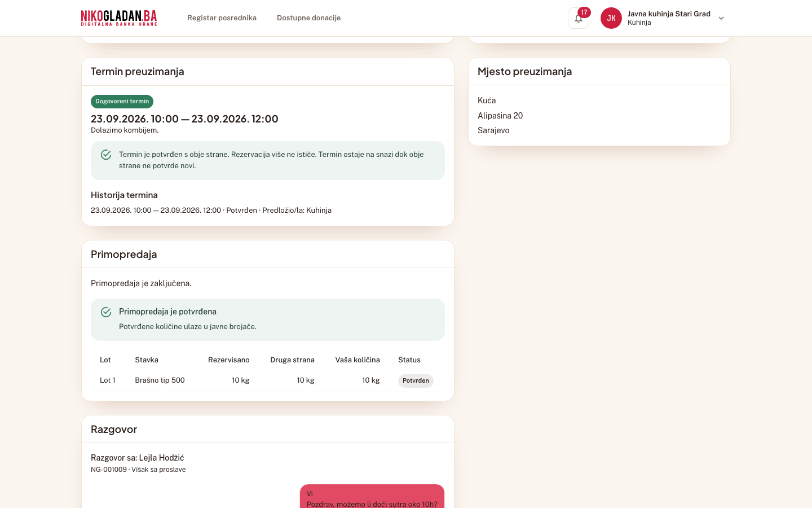Click NG-001009 · Višak sa proslave reference

pyautogui.click(x=138, y=470)
